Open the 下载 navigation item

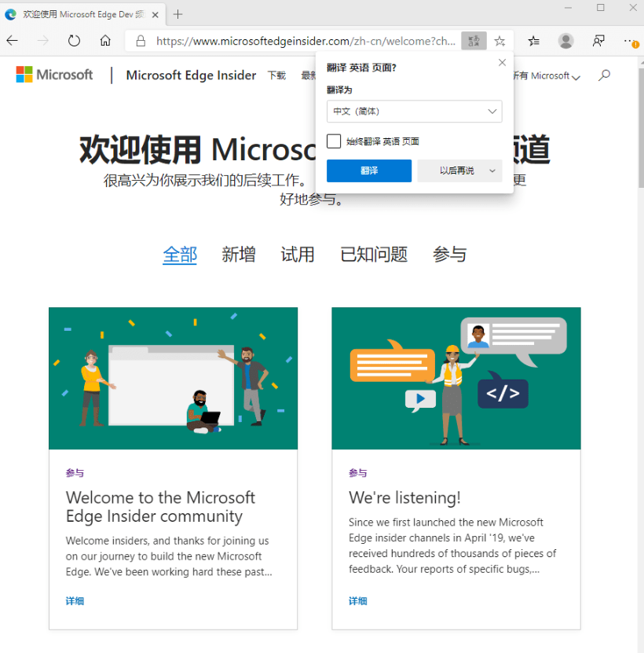[276, 75]
